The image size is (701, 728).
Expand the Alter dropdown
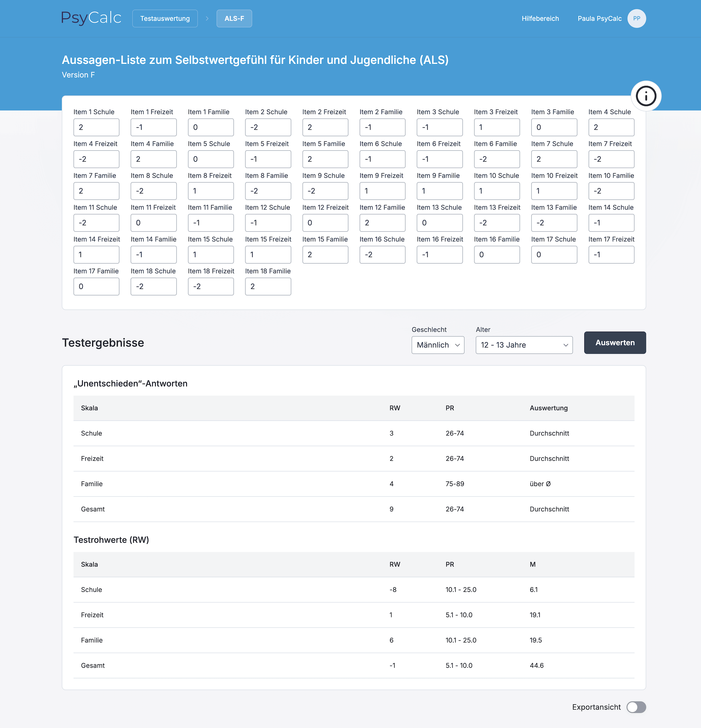pos(524,345)
